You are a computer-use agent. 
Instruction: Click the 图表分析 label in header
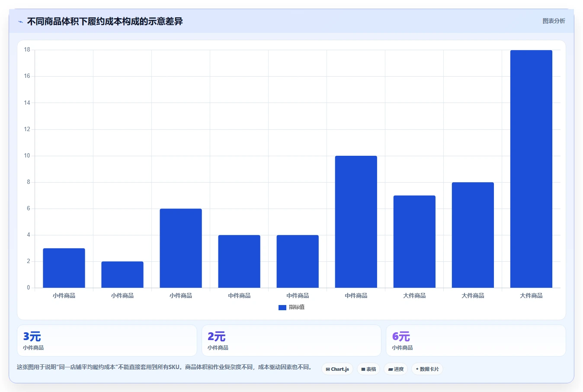(x=554, y=21)
